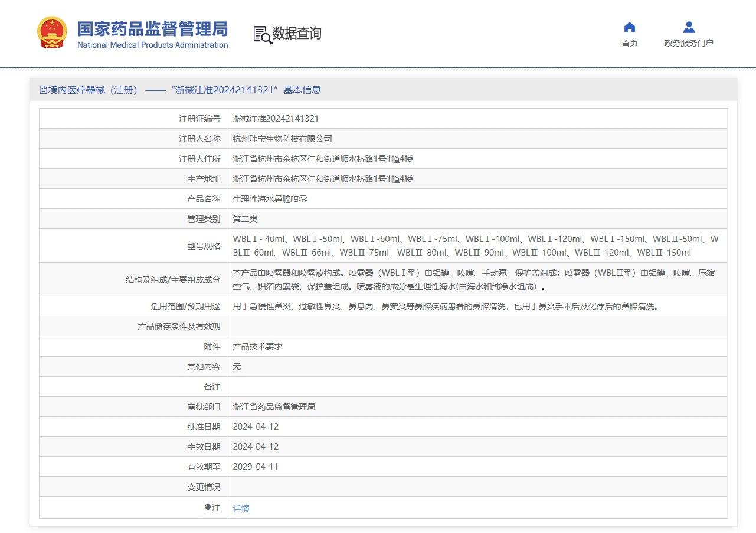The width and height of the screenshot is (756, 533).
Task: Click the 注册人住所 label
Action: [199, 159]
